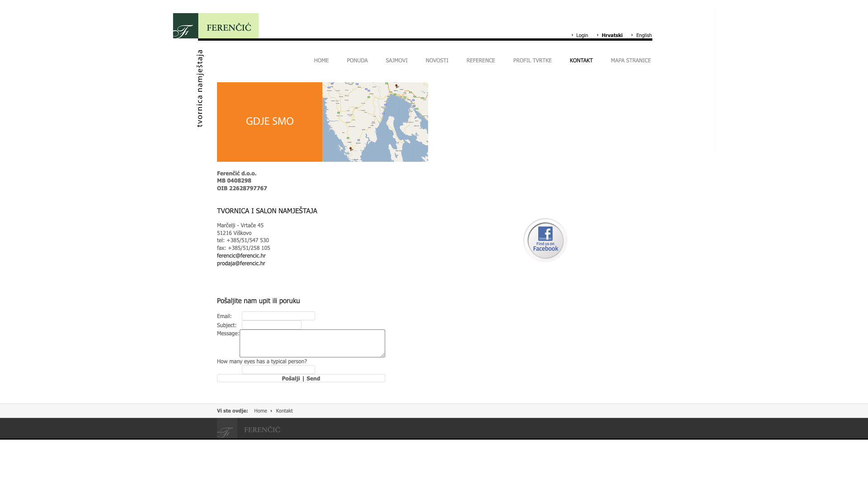The image size is (868, 488).
Task: Open the PONUDA menu item
Action: 357,61
